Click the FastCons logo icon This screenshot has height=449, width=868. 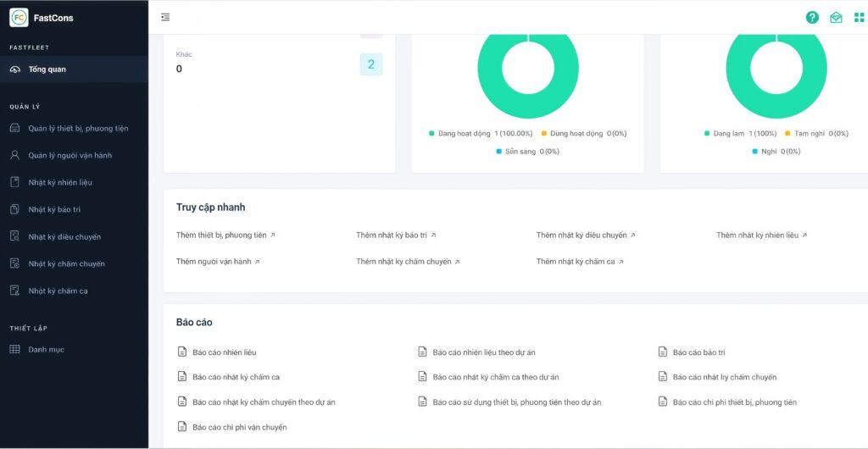[19, 18]
